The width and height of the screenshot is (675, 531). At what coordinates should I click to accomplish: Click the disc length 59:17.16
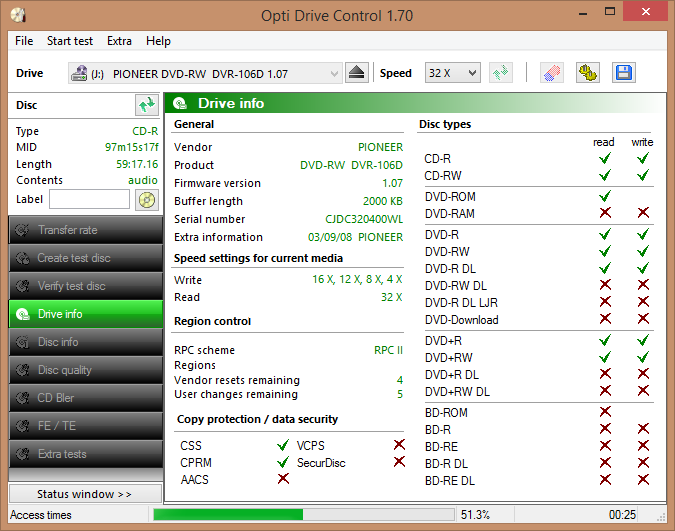click(137, 164)
